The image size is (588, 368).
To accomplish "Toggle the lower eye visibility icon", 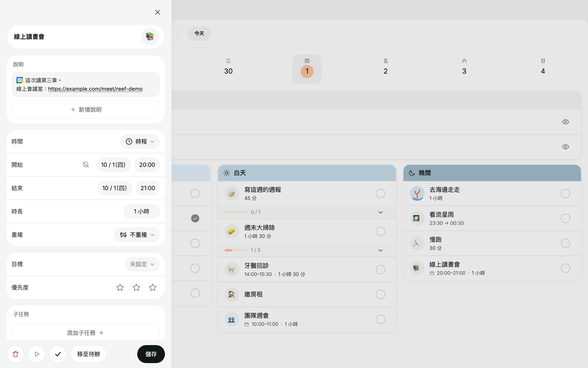I will pyautogui.click(x=565, y=147).
